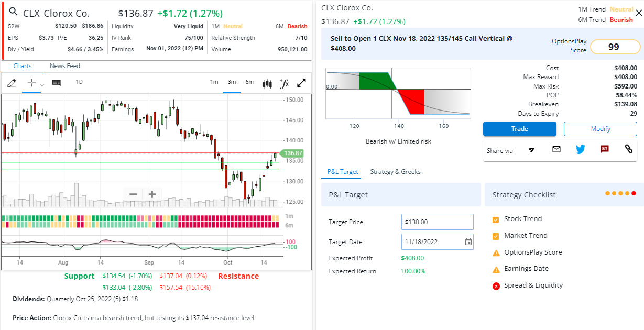Open the Target Date calendar picker

click(468, 242)
